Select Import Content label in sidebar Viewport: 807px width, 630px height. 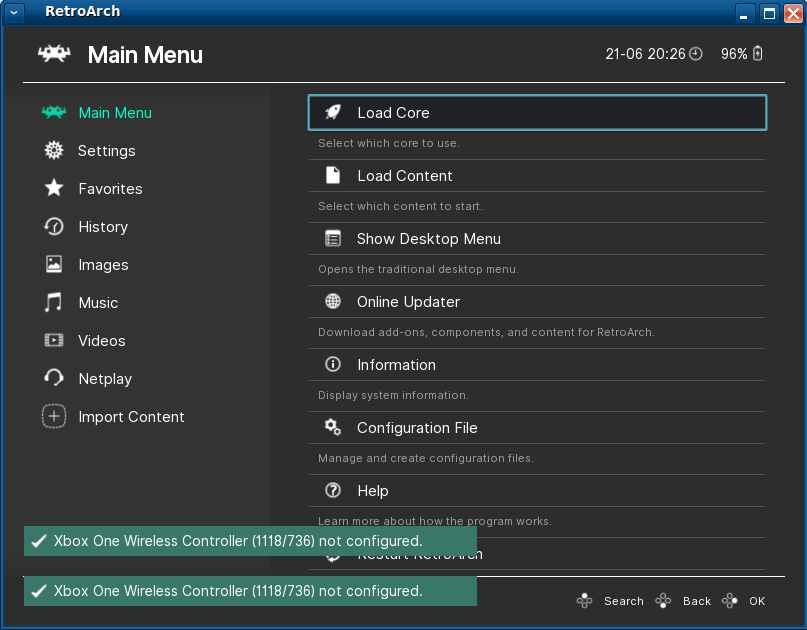131,417
